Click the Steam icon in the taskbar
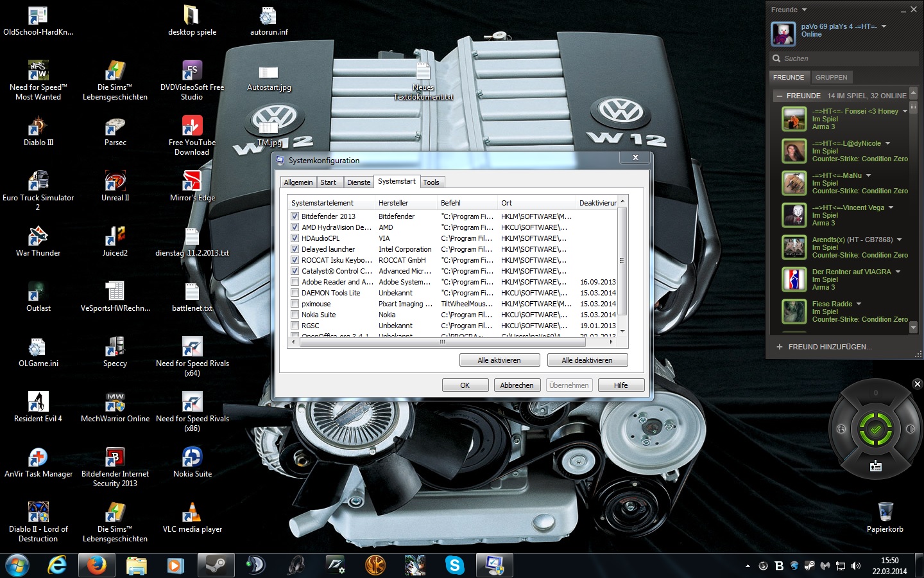Screen dimensions: 924x578 click(216, 565)
